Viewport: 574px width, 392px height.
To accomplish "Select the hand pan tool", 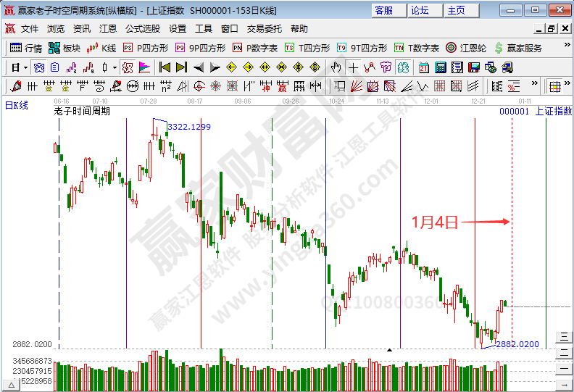I will pyautogui.click(x=336, y=67).
